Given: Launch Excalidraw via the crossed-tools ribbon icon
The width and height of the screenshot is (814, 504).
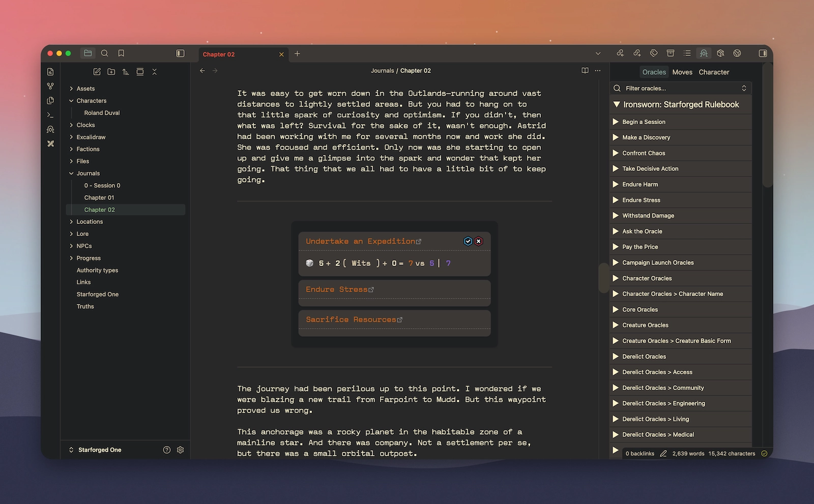Looking at the screenshot, I should pos(50,143).
